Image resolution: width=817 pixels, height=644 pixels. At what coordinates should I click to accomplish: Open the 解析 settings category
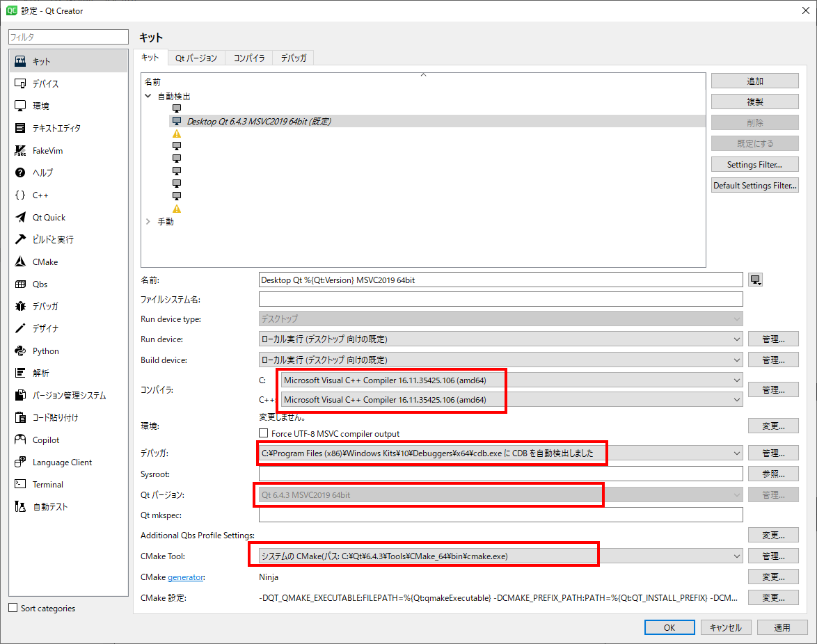point(68,373)
